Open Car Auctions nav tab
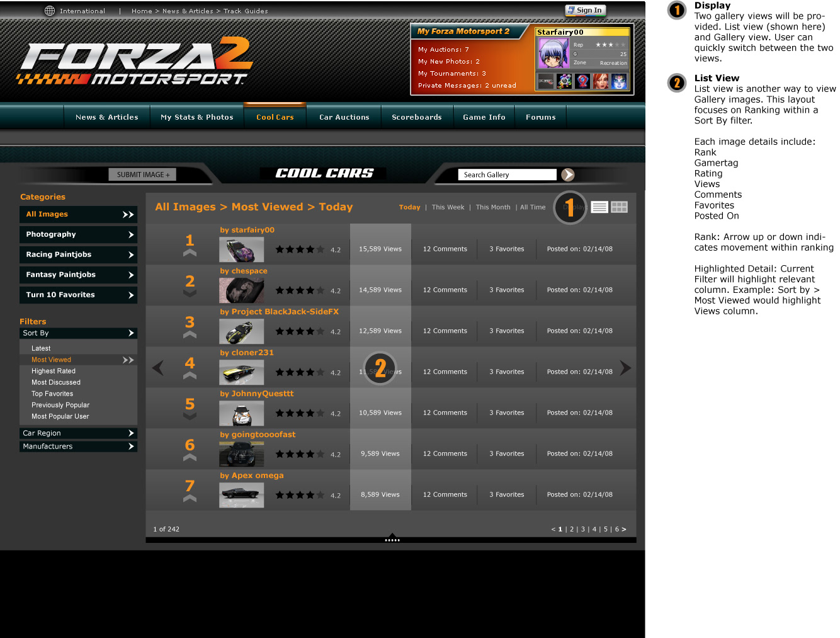 coord(344,117)
